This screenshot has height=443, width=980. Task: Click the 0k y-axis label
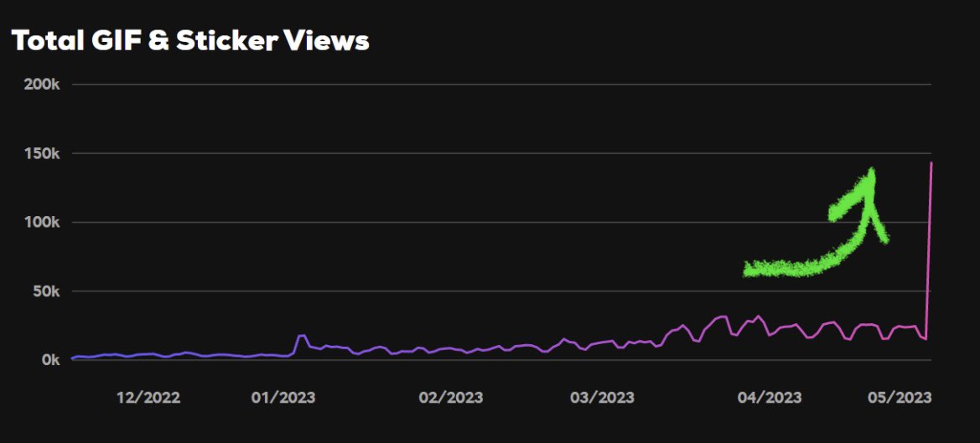[x=49, y=360]
